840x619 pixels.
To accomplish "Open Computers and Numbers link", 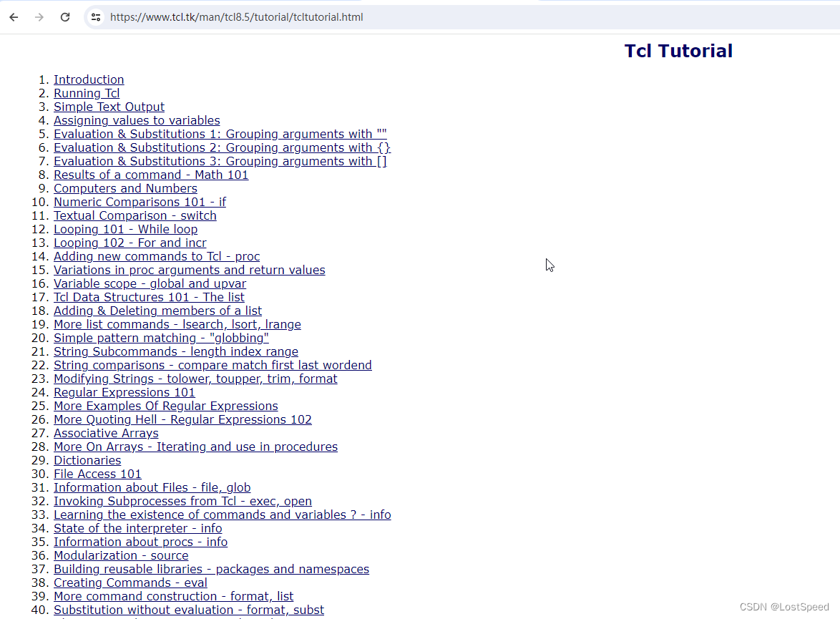I will click(x=125, y=189).
